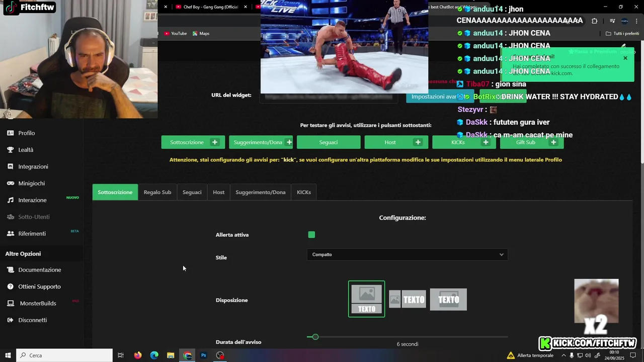This screenshot has height=362, width=644.
Task: Show hidden system tray icons
Action: click(x=563, y=355)
